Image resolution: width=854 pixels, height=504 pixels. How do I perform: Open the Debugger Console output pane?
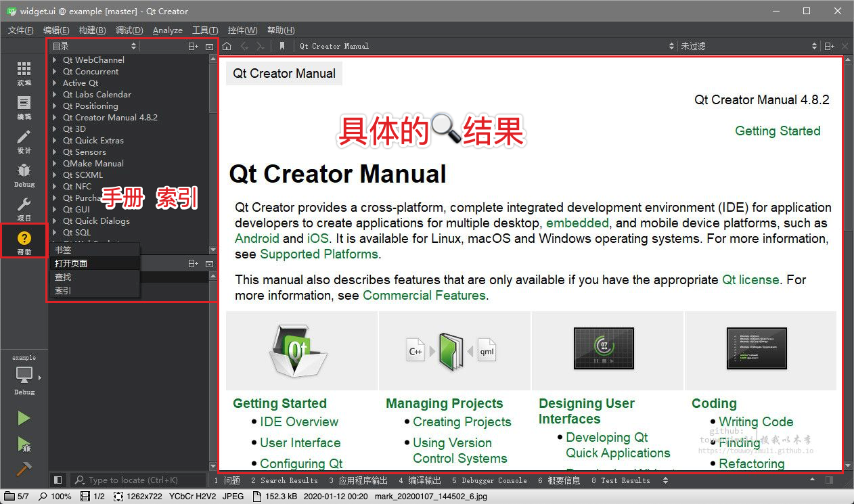tap(489, 480)
